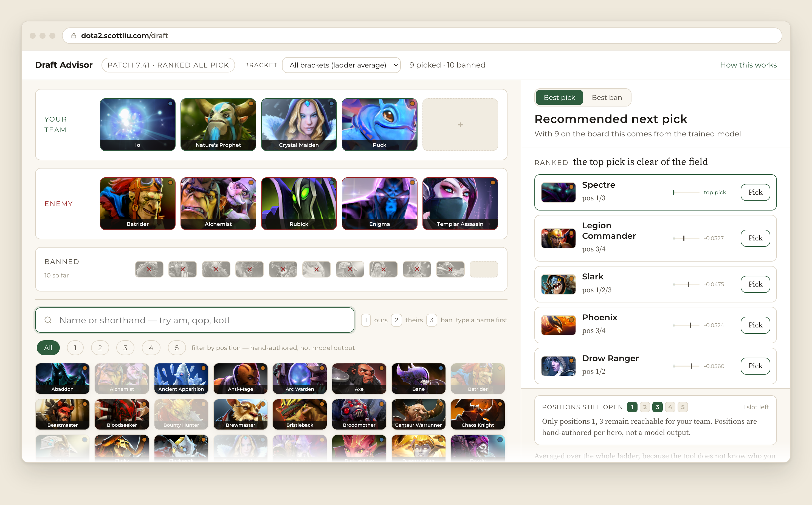Viewport: 812px width, 505px height.
Task: Open the How this works link
Action: 748,65
